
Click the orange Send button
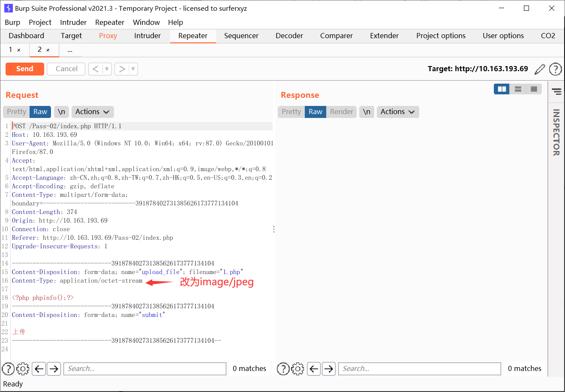[25, 69]
